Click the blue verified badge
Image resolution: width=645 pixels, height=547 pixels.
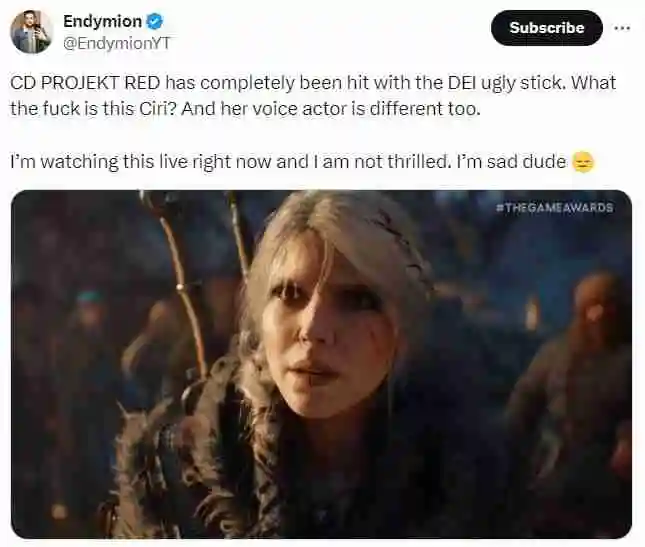[x=156, y=21]
